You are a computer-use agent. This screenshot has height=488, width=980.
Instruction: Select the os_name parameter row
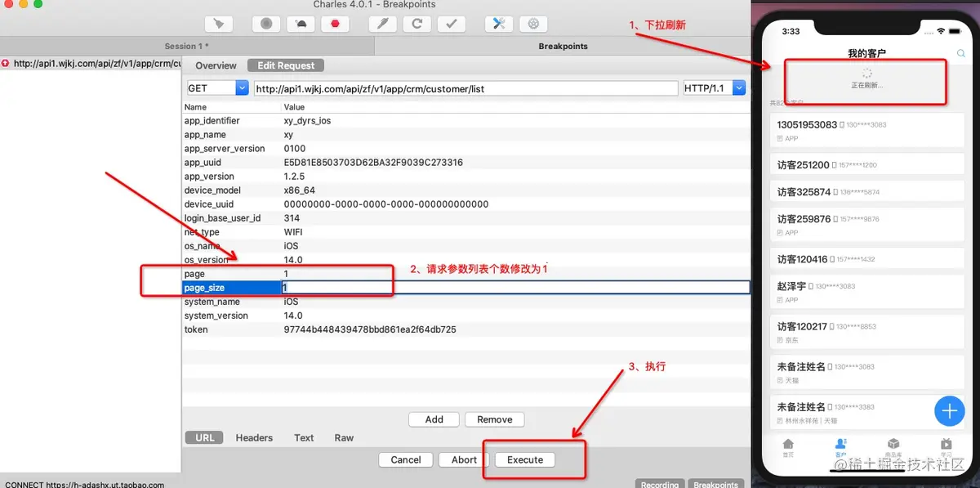[466, 246]
